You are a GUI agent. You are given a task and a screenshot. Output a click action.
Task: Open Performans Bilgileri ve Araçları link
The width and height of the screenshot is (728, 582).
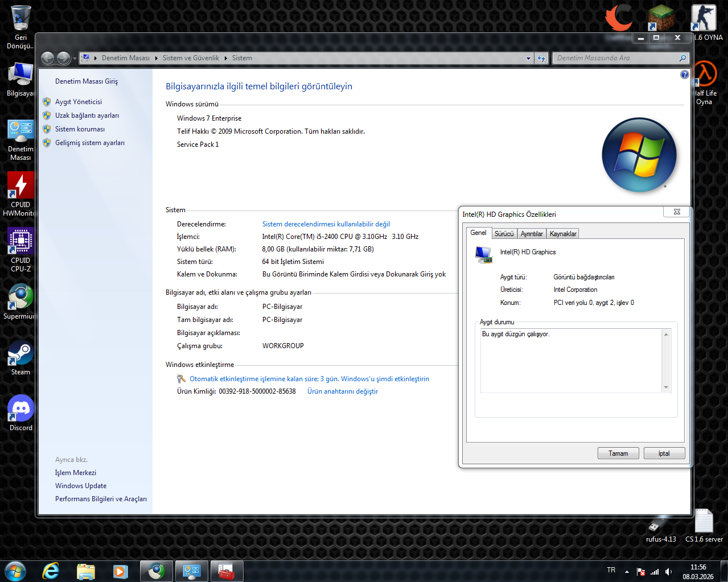[101, 499]
